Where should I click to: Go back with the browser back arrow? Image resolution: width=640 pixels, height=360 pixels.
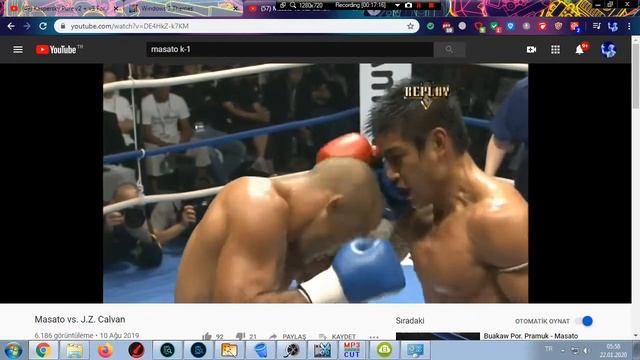(11, 26)
